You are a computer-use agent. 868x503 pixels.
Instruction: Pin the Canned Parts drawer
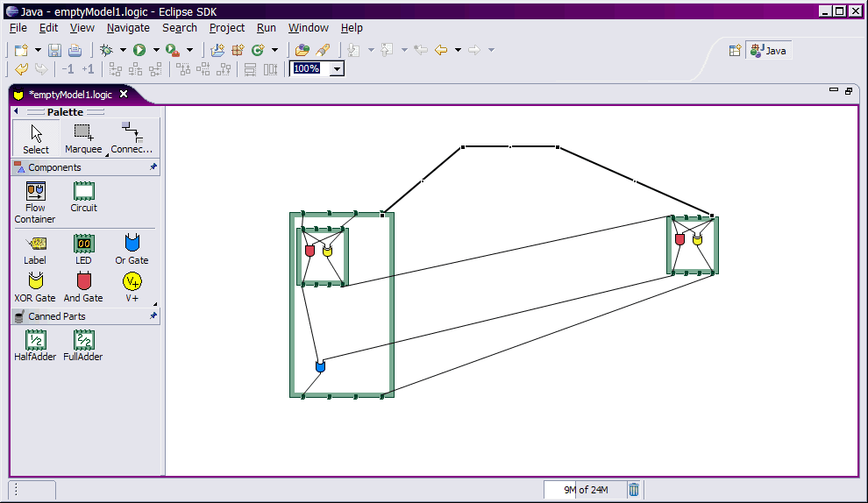[x=153, y=316]
